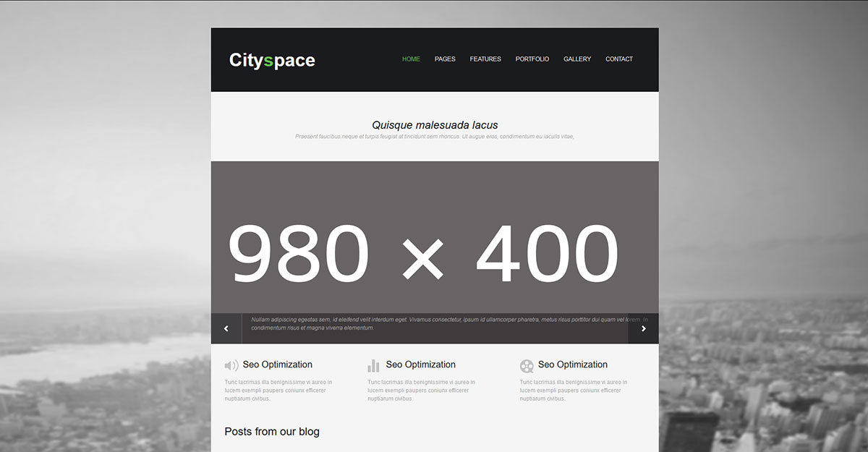Click the bar chart icon

point(373,366)
